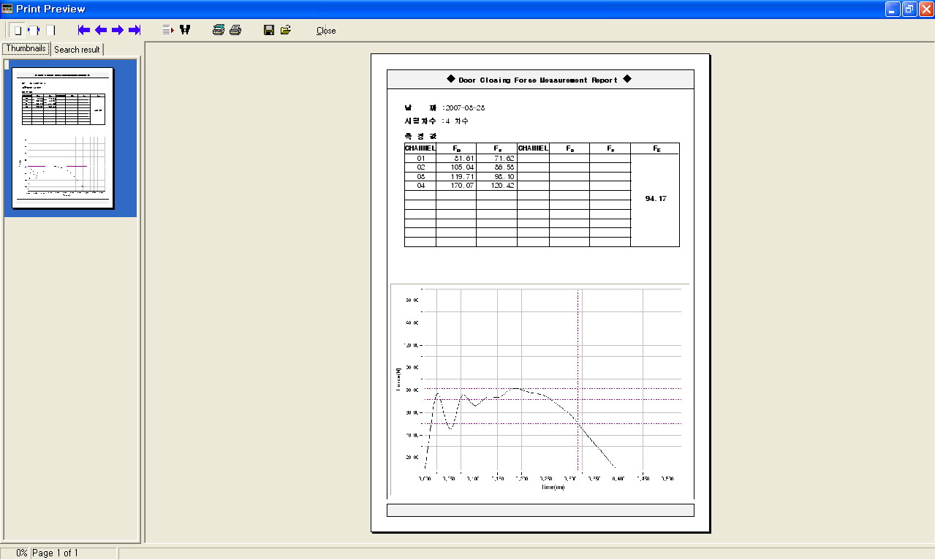Click the Print Preview title bar app icon

click(7, 9)
